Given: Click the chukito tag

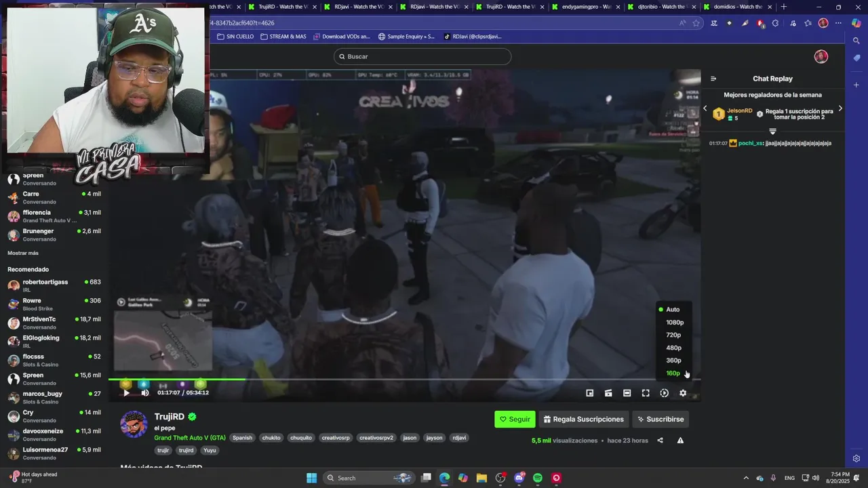Looking at the screenshot, I should pos(271,438).
